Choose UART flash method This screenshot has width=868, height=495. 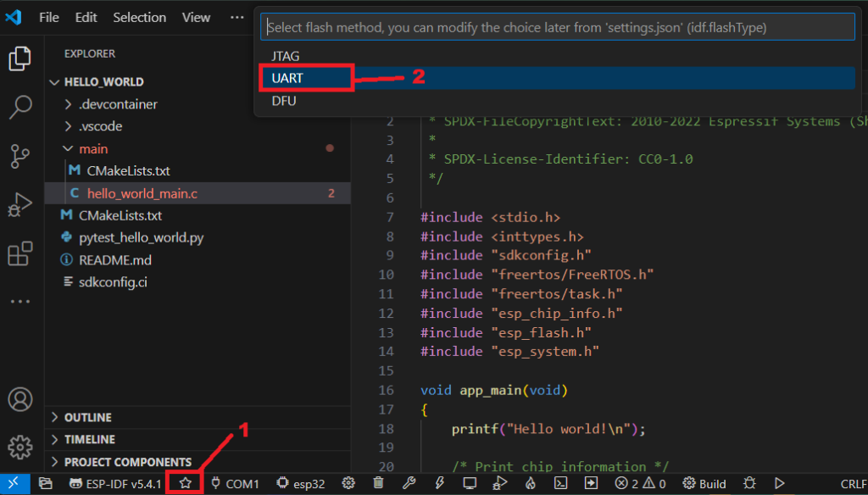(x=558, y=78)
